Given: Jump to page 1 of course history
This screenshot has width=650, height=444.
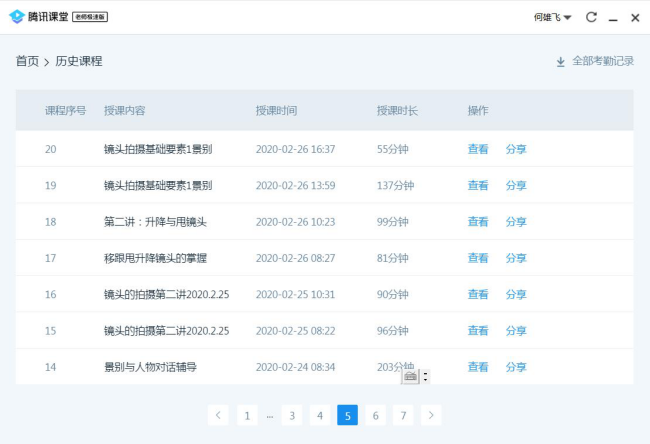Looking at the screenshot, I should (246, 415).
